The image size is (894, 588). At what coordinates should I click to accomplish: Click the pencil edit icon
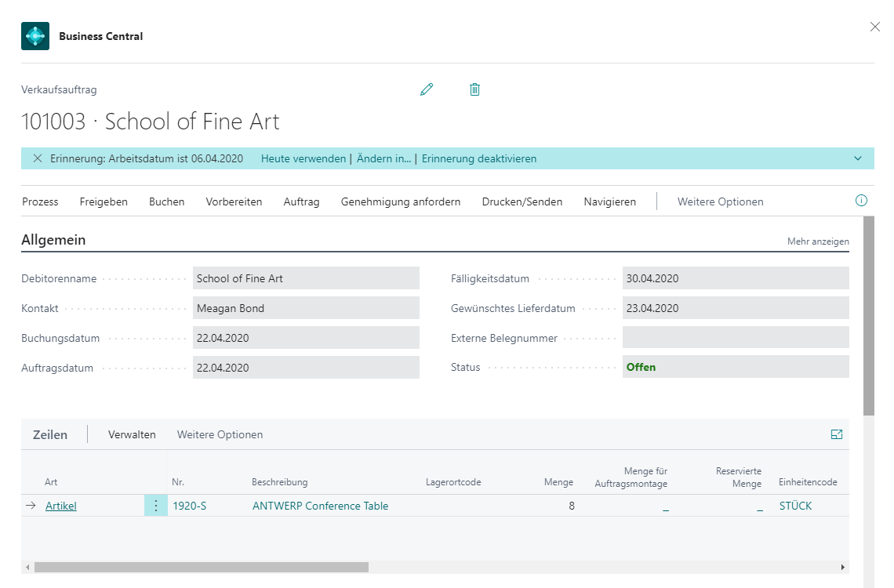point(427,89)
